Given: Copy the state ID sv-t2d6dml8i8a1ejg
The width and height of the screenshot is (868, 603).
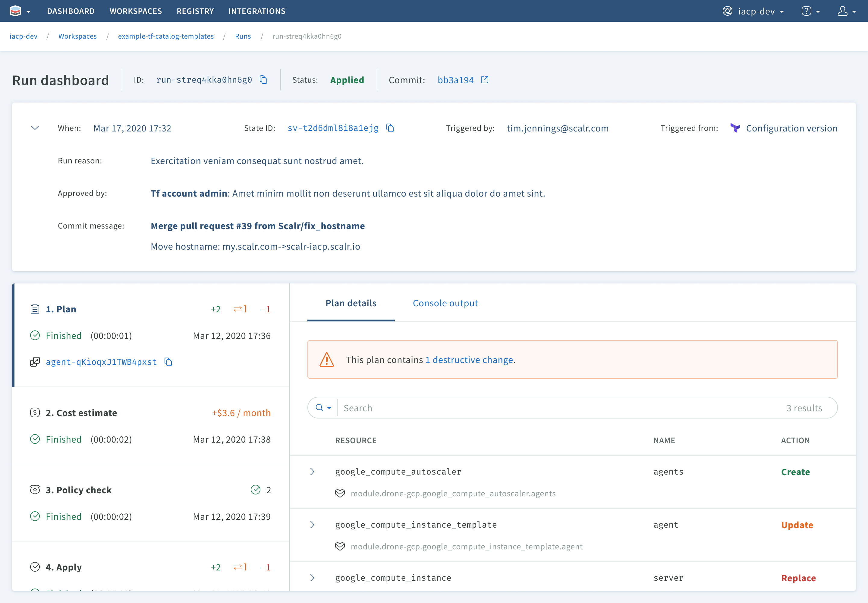Looking at the screenshot, I should [390, 128].
